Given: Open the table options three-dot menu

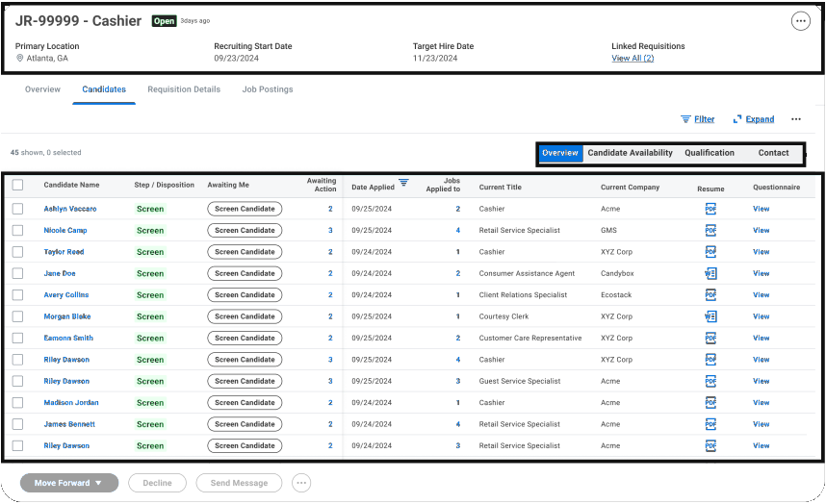Looking at the screenshot, I should [x=795, y=119].
